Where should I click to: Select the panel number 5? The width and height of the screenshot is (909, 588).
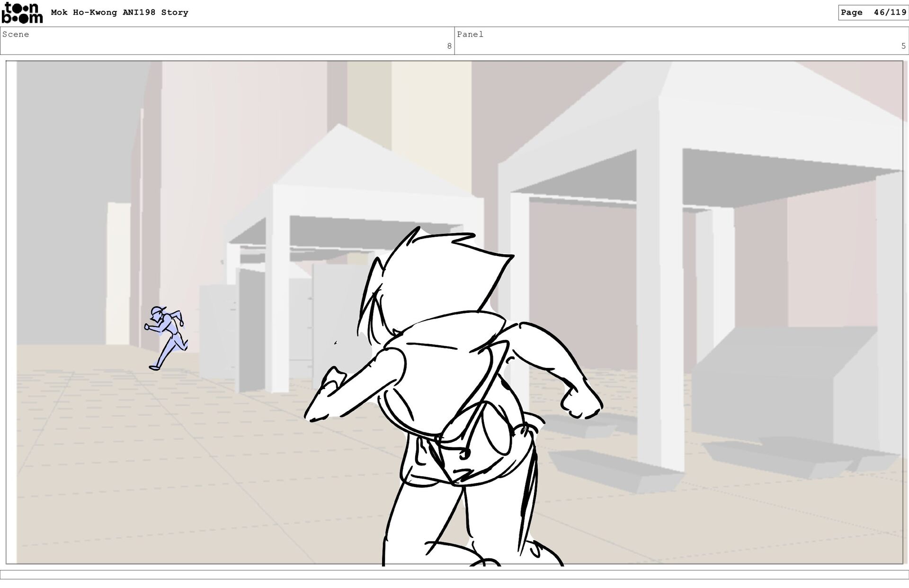point(903,46)
